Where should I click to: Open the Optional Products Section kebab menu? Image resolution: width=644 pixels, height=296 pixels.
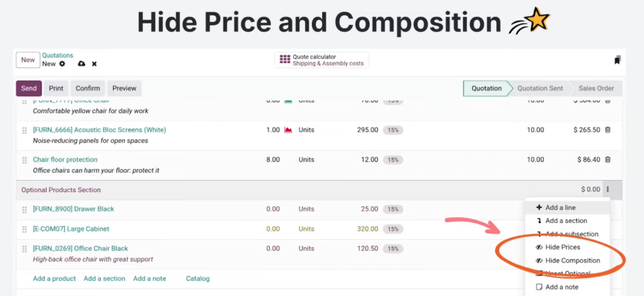[x=608, y=190]
